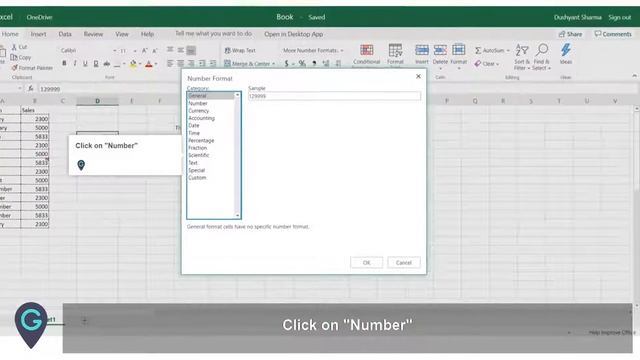The width and height of the screenshot is (640, 360).
Task: Switch to the Data tab
Action: (65, 34)
